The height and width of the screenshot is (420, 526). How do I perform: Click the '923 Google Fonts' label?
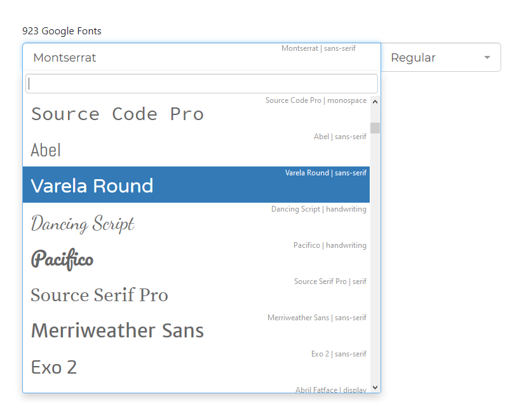[62, 30]
